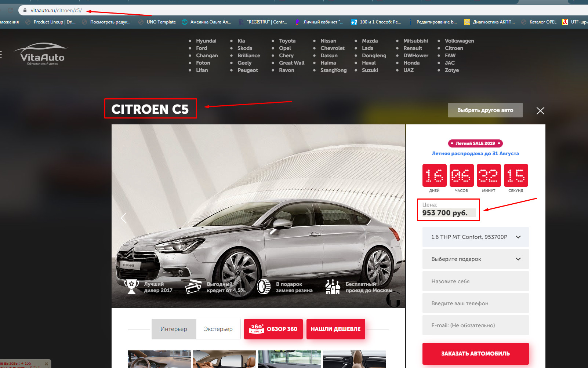The width and height of the screenshot is (588, 368).
Task: Click the winter tire gift icon
Action: tap(264, 287)
